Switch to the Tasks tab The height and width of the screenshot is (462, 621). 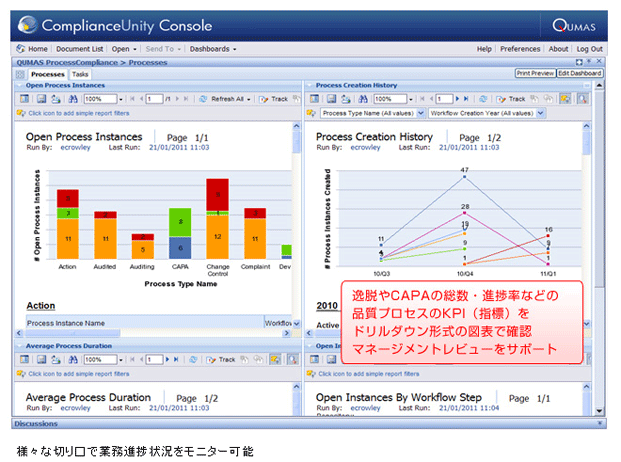(80, 74)
